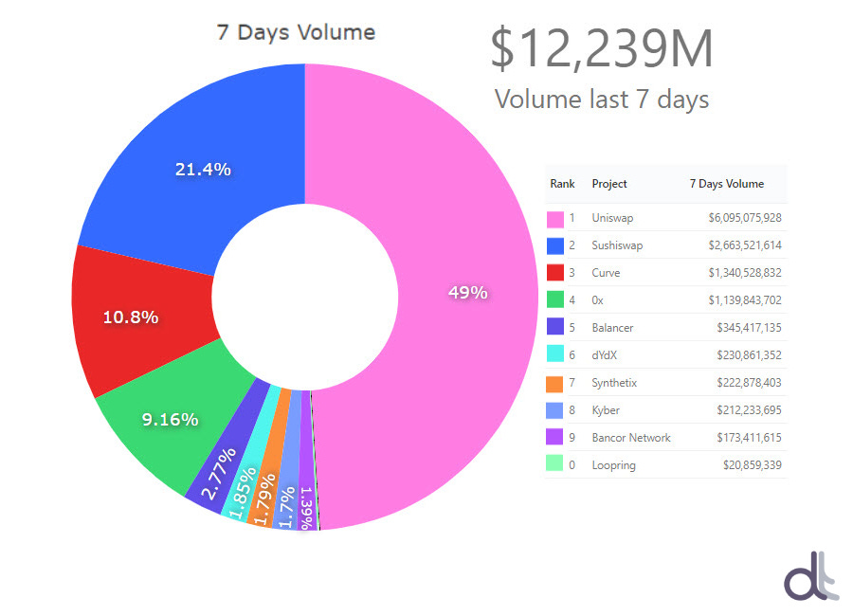Screen dimensions: 853x616
Task: Click the $1,139,843,702 volume value
Action: coord(745,300)
